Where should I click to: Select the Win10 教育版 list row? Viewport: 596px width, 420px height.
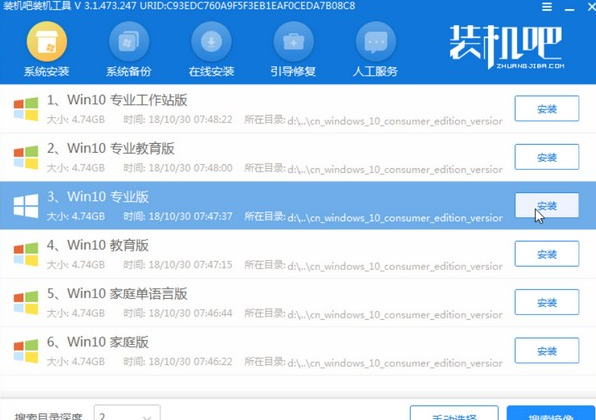(298, 254)
